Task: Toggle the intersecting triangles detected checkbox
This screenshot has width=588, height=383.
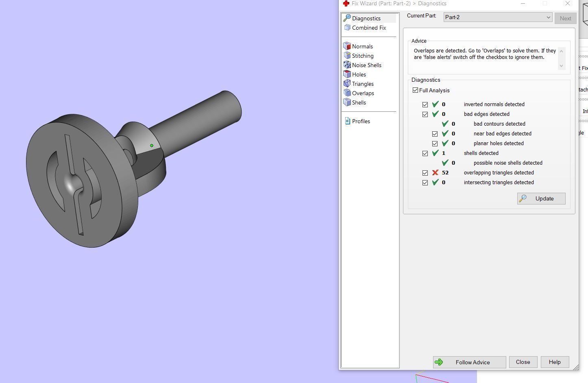Action: (425, 183)
